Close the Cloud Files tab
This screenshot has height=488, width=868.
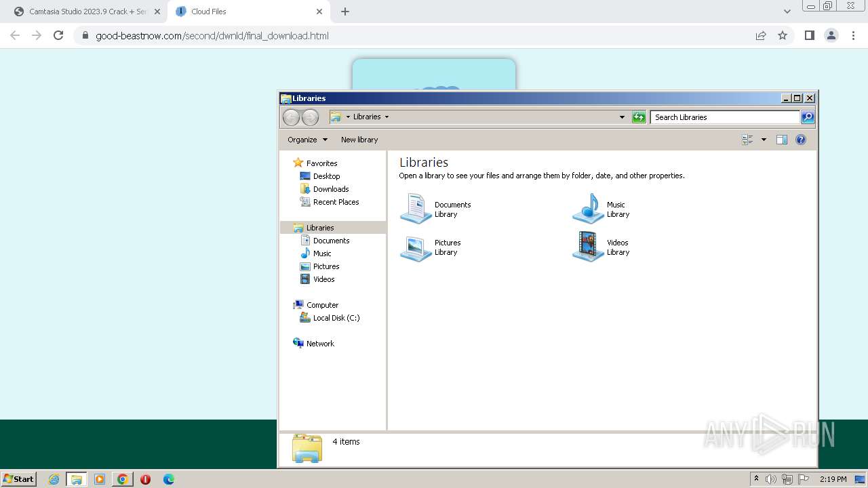(x=319, y=12)
